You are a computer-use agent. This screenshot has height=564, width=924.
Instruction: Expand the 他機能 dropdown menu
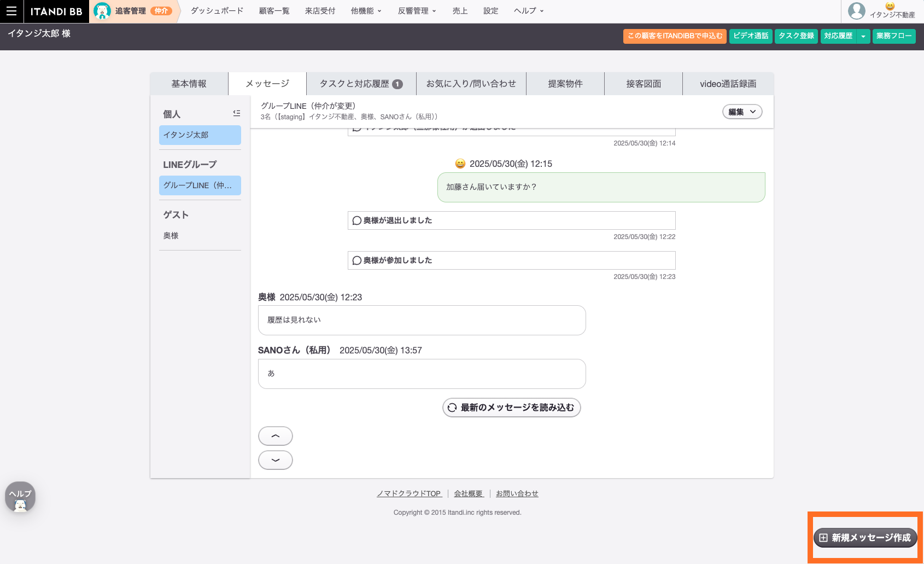pyautogui.click(x=366, y=11)
